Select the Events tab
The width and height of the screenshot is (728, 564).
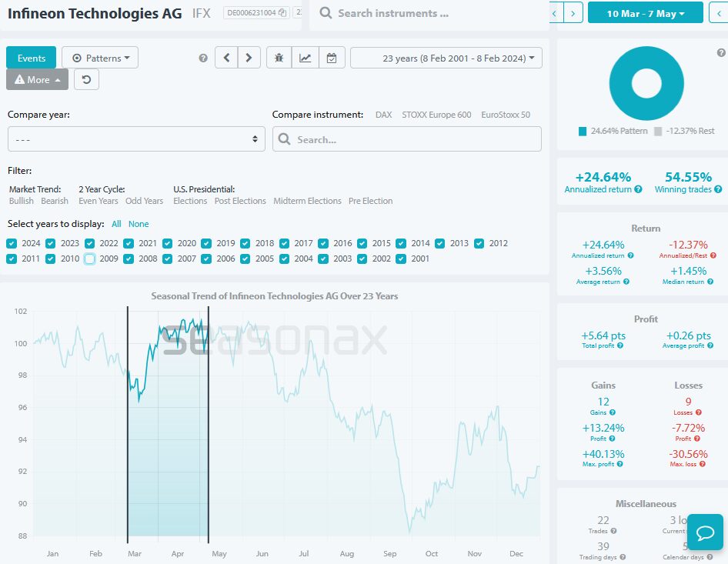coord(32,58)
